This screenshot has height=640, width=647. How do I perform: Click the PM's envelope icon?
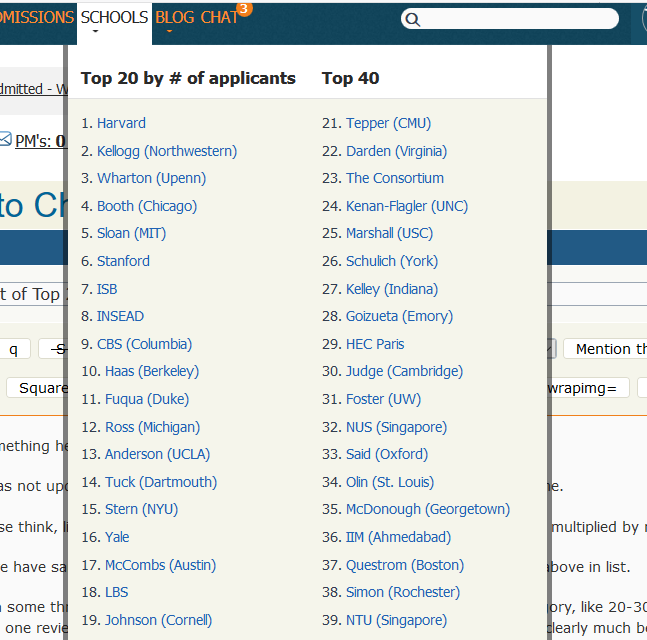5,139
